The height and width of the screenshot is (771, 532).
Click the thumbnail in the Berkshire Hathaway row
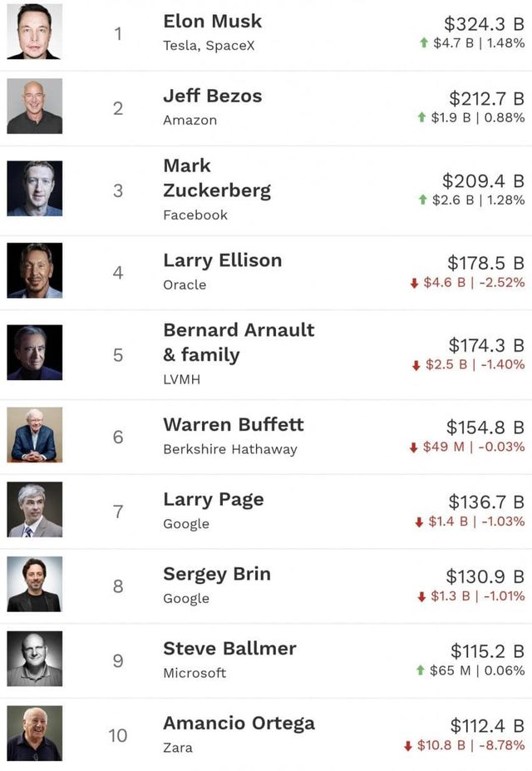click(35, 435)
